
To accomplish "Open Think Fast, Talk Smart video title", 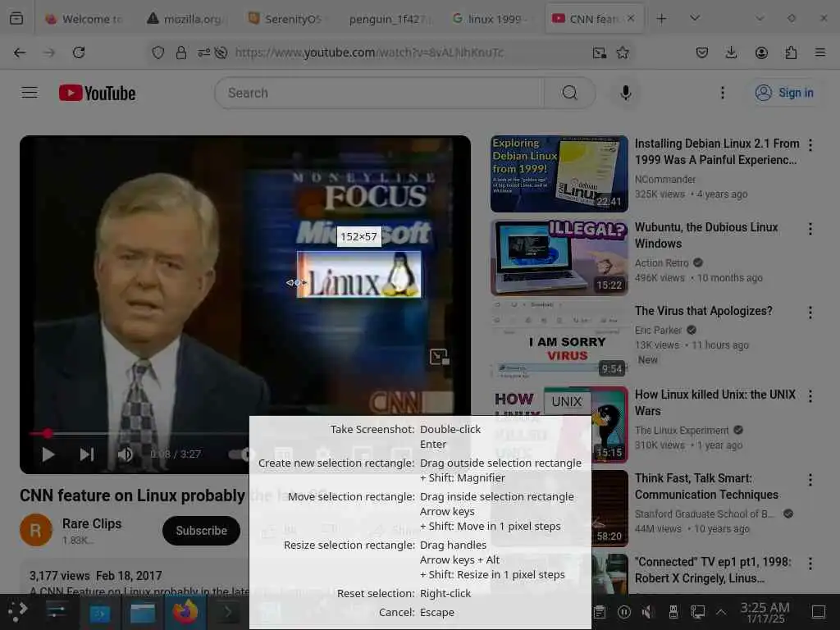I will [706, 486].
